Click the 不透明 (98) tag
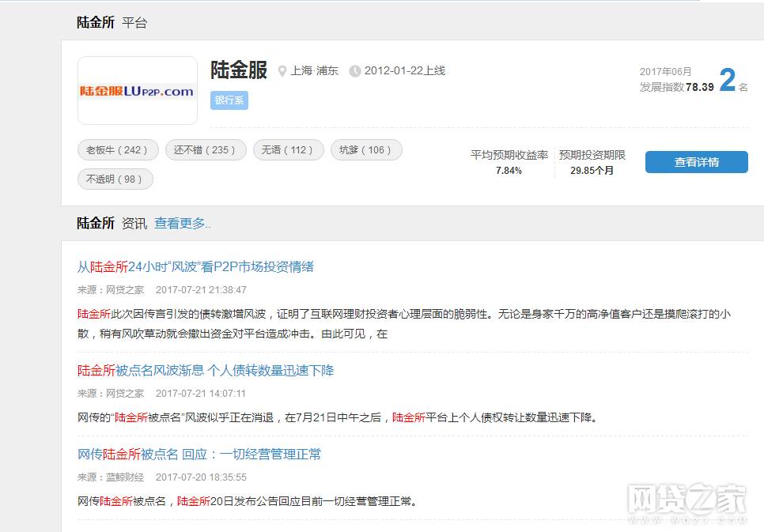Screen dimensions: 764x532 pos(115,179)
